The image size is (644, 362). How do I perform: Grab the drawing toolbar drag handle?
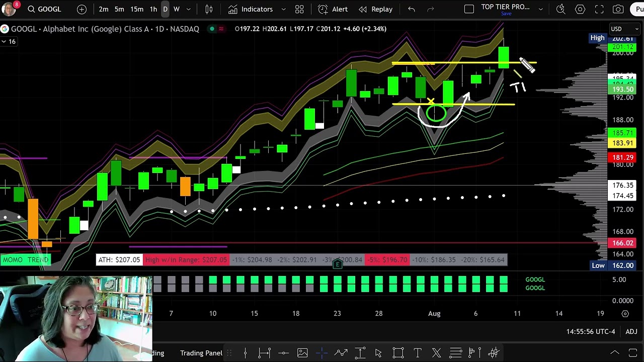click(229, 353)
